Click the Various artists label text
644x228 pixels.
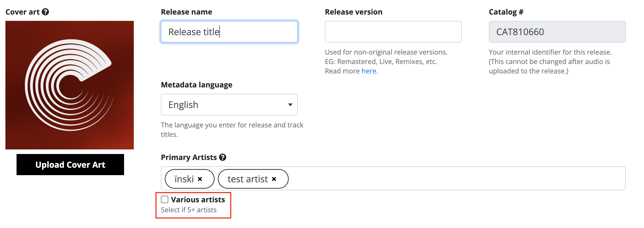(x=198, y=199)
